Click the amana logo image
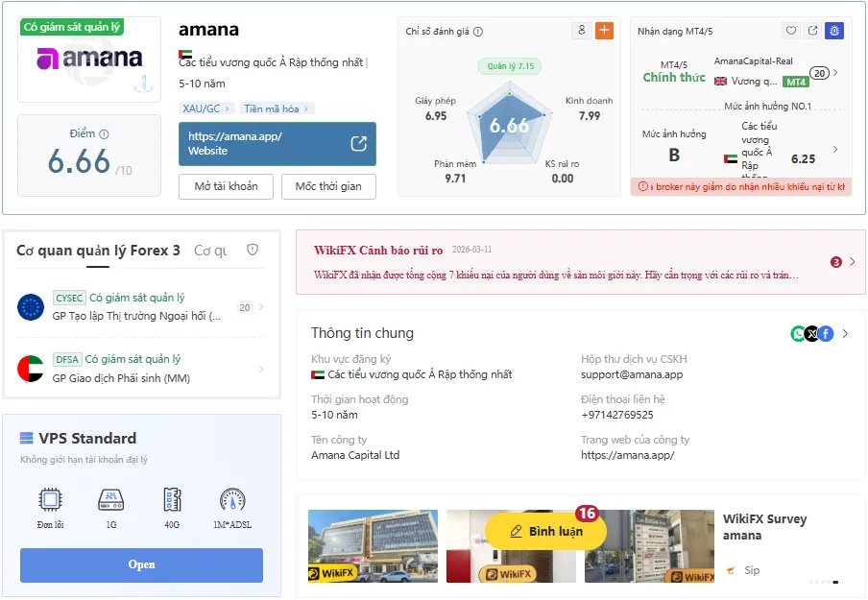Screen dimensions: 868x600 click(x=89, y=59)
